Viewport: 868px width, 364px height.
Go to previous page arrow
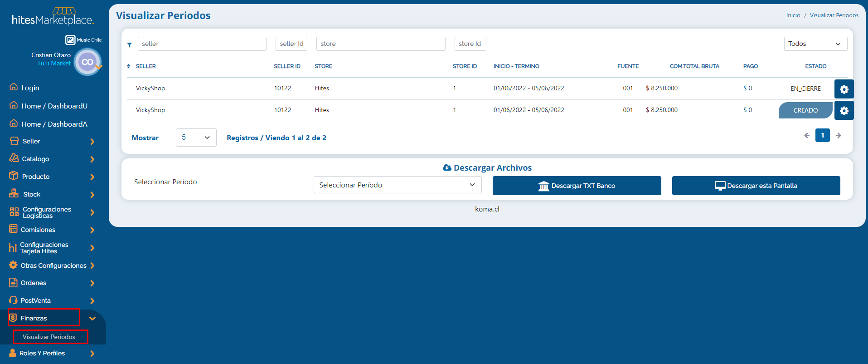tap(807, 135)
